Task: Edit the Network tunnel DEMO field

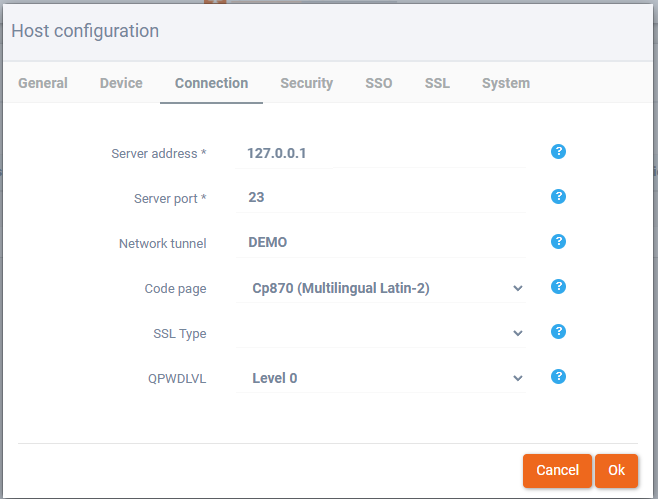Action: (382, 243)
